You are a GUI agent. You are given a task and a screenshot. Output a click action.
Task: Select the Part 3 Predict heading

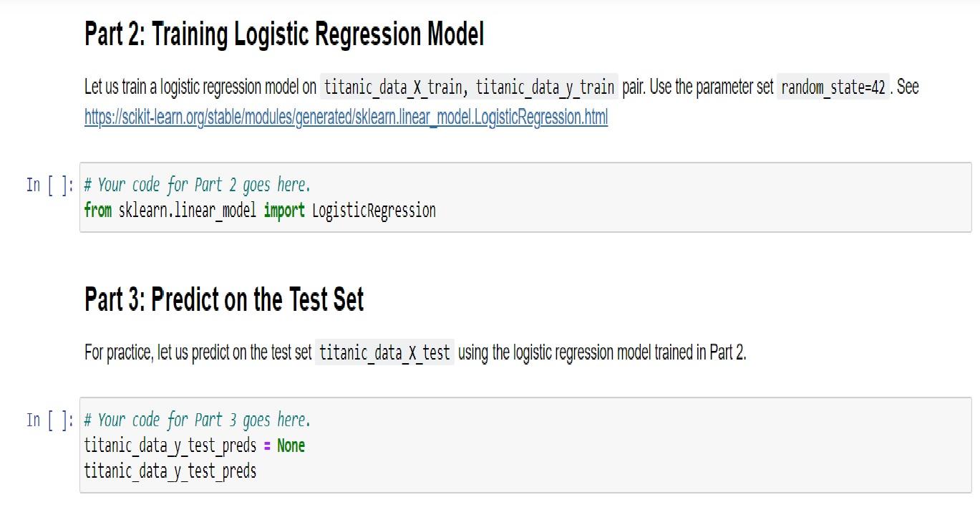(224, 299)
